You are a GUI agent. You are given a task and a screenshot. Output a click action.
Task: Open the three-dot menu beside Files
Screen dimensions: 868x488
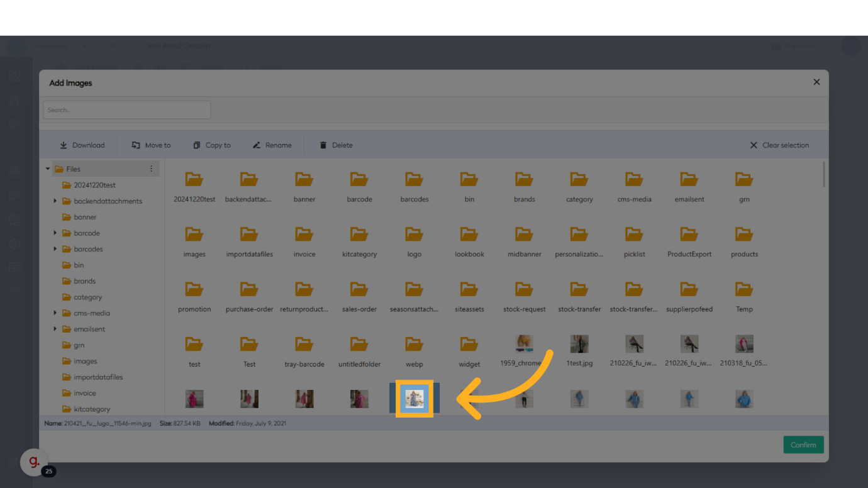tap(151, 169)
